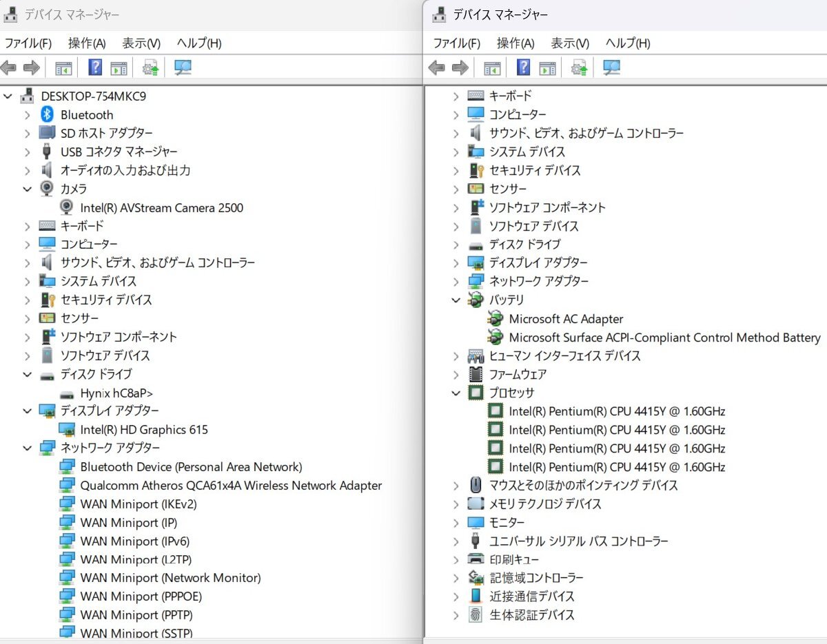This screenshot has width=827, height=644.
Task: Click the Bluetooth category icon
Action: click(x=47, y=114)
